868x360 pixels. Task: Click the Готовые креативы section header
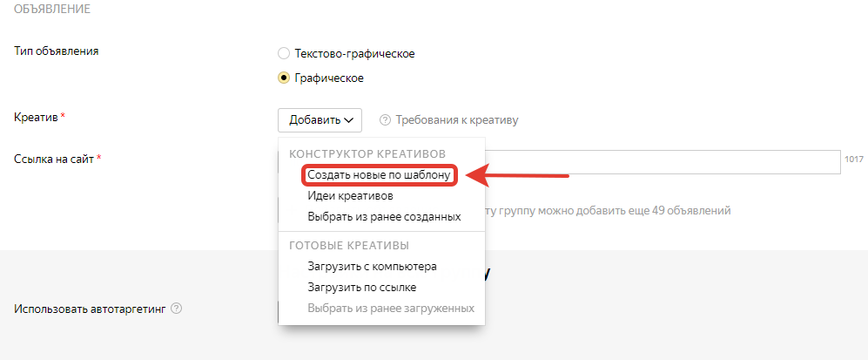(x=349, y=245)
